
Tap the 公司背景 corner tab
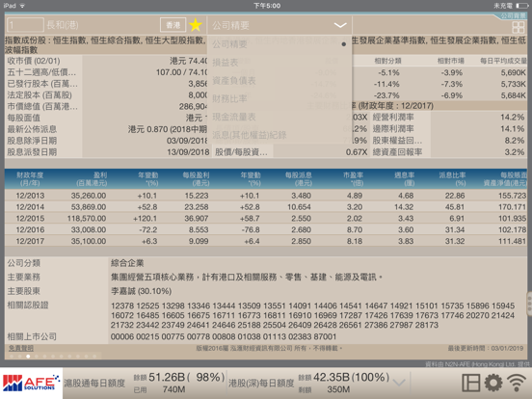[x=514, y=16]
